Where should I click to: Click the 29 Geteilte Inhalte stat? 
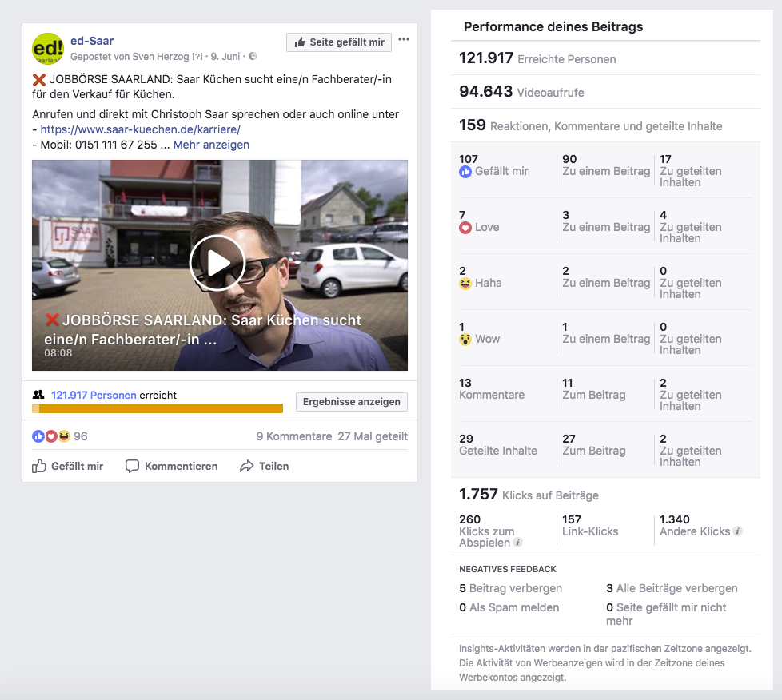pyautogui.click(x=498, y=445)
